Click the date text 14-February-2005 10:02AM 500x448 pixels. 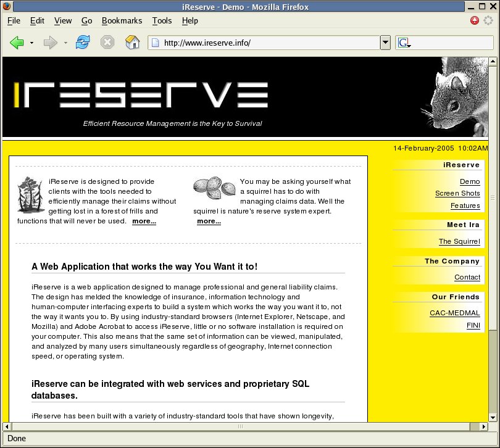click(x=440, y=148)
